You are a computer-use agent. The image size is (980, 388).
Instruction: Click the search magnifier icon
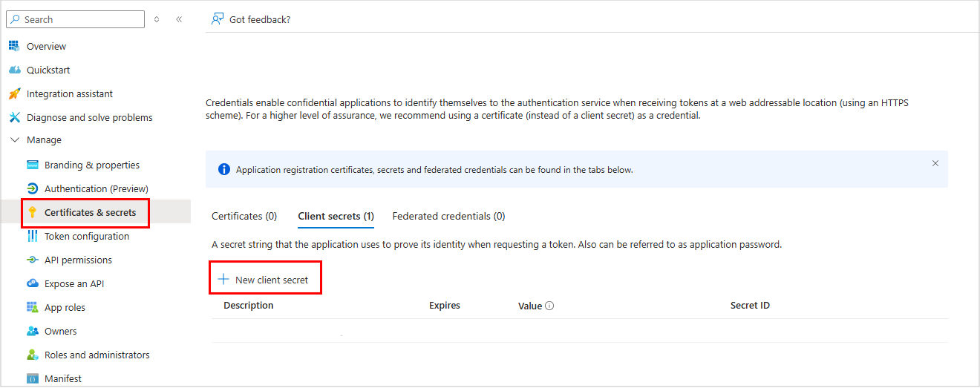[15, 19]
